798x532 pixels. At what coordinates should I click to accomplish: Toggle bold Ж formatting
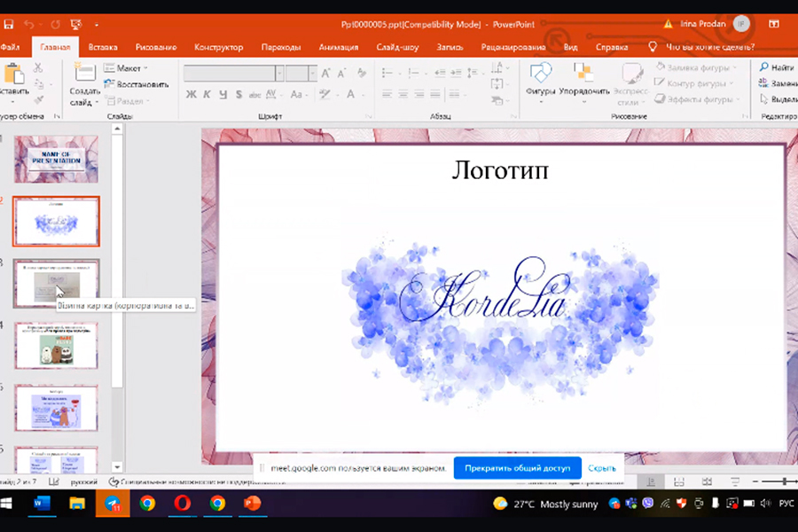click(191, 95)
